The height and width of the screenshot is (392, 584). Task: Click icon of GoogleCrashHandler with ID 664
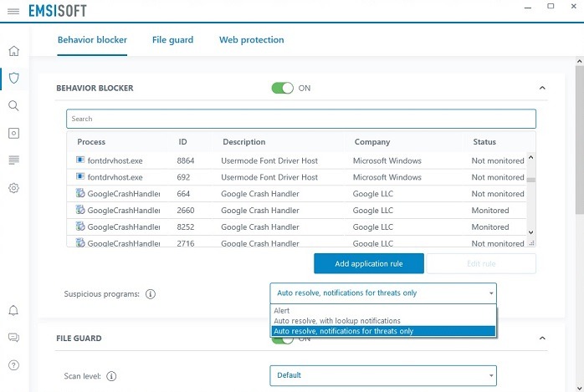(x=80, y=193)
